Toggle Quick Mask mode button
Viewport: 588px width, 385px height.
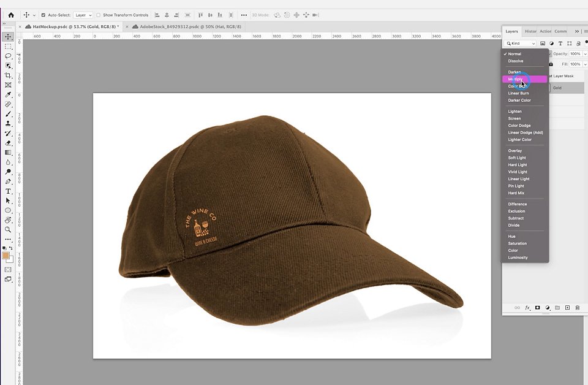[8, 269]
